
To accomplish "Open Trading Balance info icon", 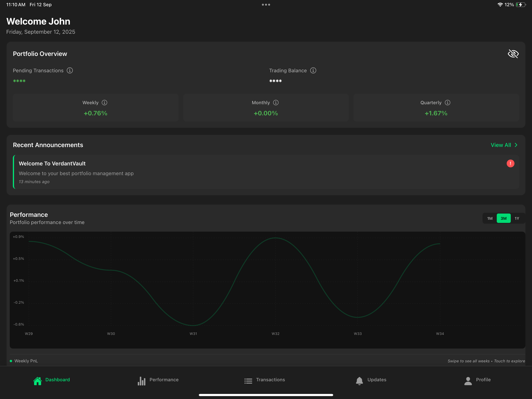I will click(x=313, y=71).
